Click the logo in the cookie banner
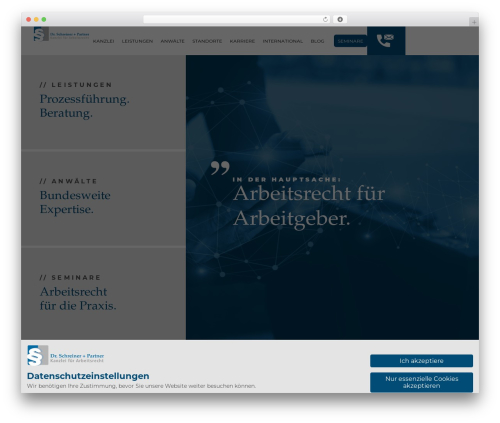This screenshot has height=423, width=500. click(x=66, y=356)
